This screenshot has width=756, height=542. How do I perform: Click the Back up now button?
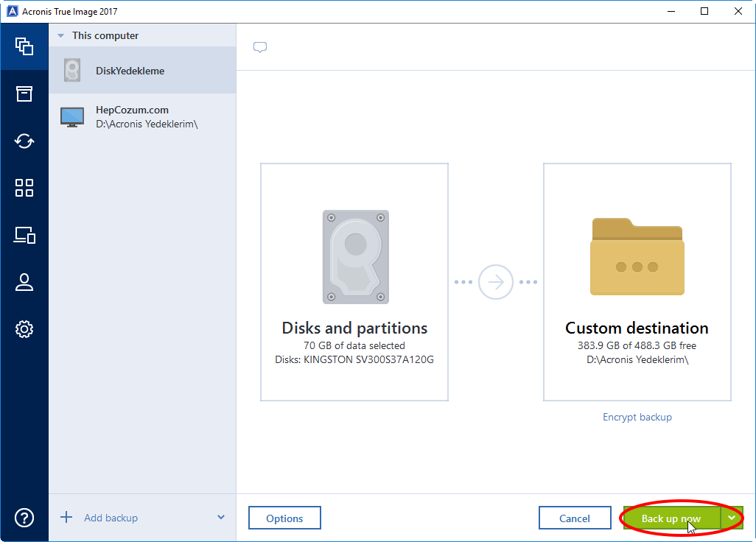point(671,518)
